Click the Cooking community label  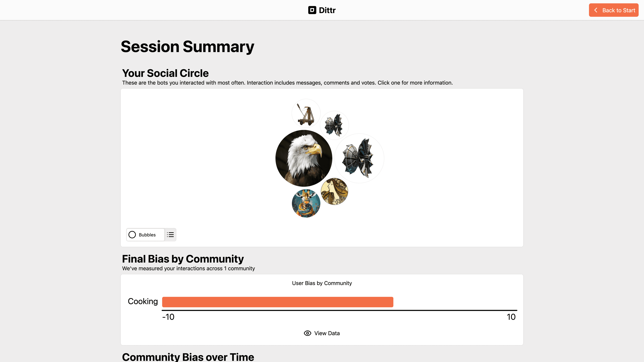tap(143, 301)
